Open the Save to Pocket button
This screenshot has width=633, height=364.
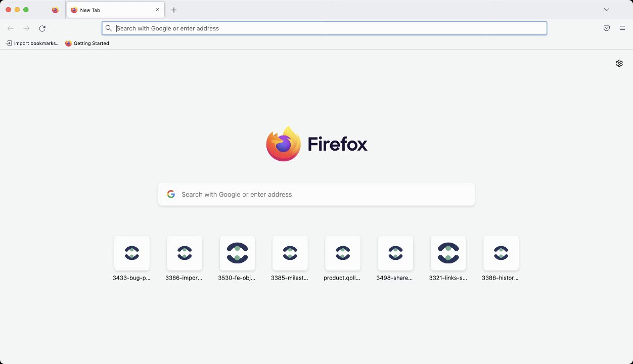(x=606, y=28)
